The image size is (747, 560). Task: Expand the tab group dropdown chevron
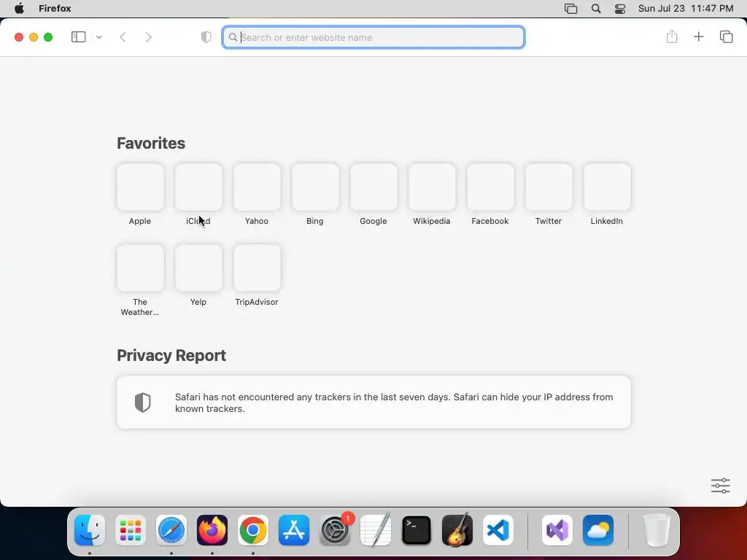[x=99, y=37]
